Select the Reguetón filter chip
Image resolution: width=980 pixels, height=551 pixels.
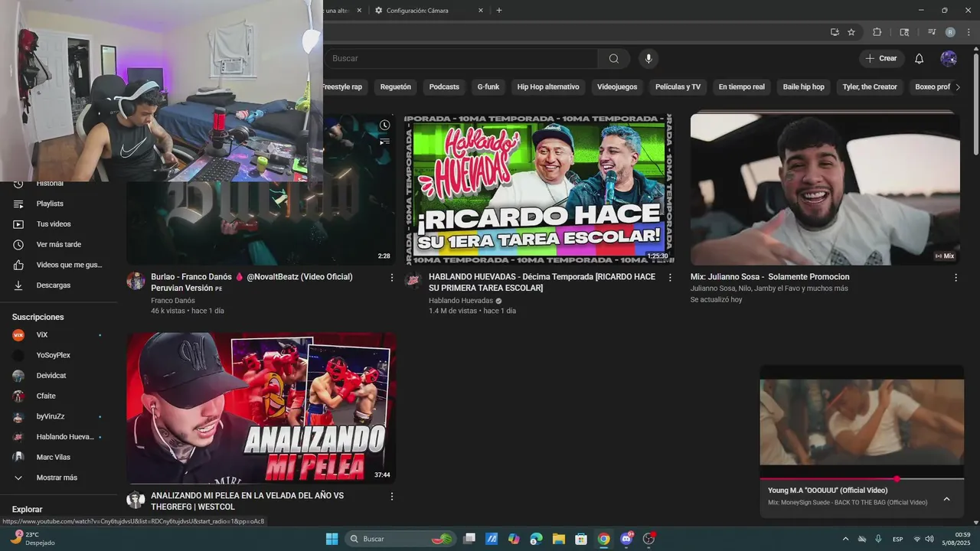(396, 87)
